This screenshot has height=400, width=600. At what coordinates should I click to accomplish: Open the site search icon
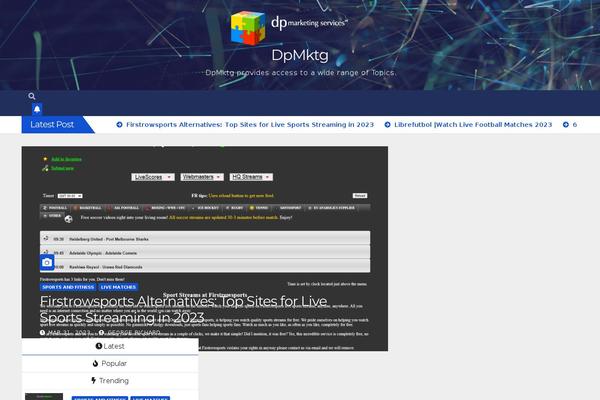[32, 96]
